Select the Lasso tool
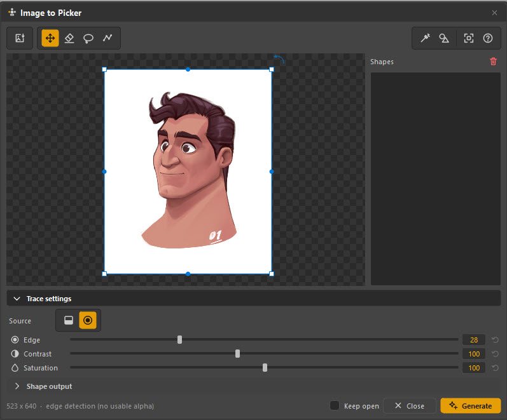 [x=88, y=38]
